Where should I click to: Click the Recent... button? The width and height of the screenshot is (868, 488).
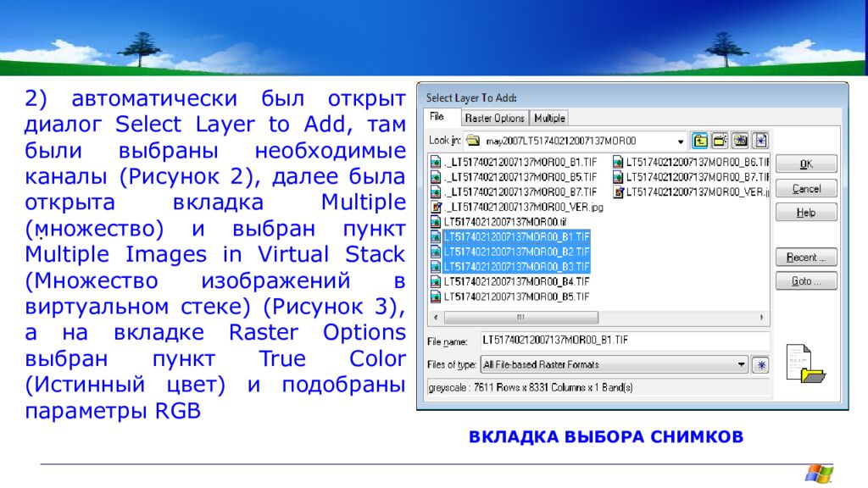pyautogui.click(x=805, y=257)
